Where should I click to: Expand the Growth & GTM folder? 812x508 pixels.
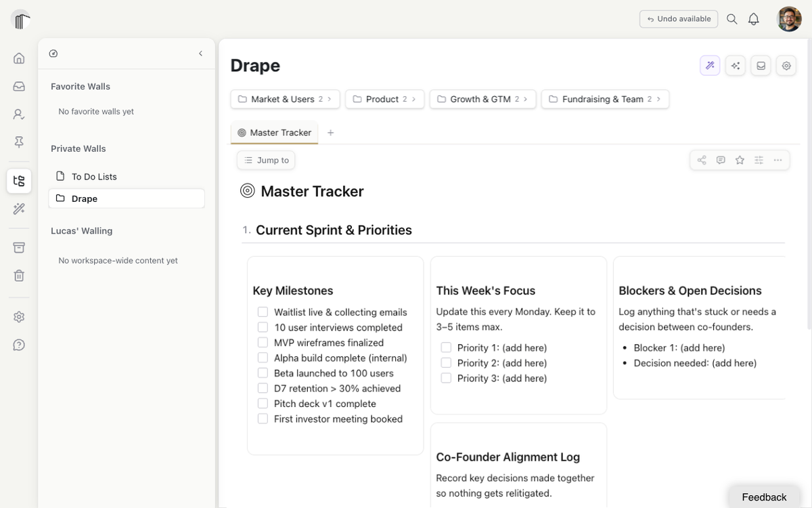[x=483, y=99]
